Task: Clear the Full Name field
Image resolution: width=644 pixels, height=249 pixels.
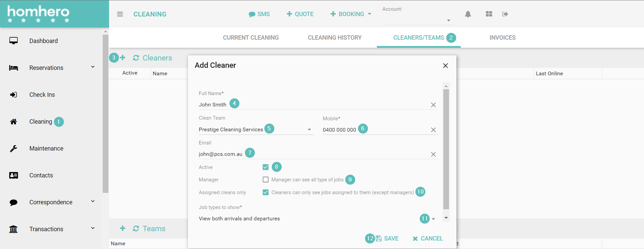Action: click(x=433, y=105)
